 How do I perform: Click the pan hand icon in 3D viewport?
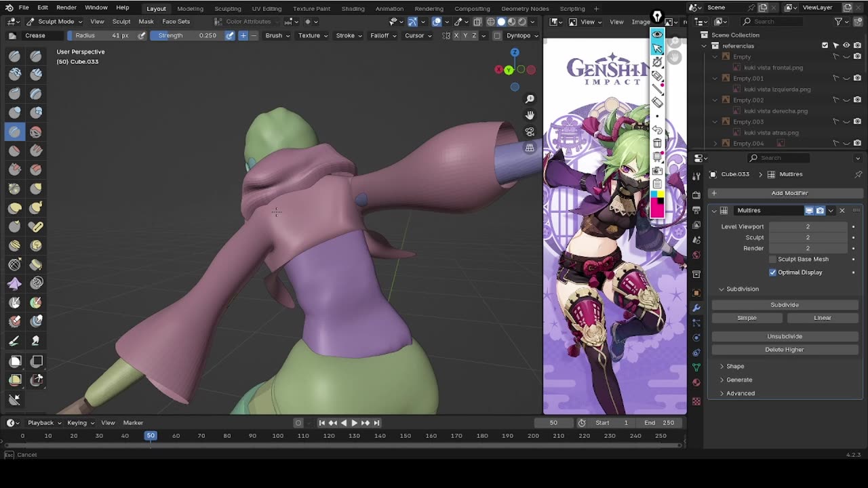tap(530, 115)
